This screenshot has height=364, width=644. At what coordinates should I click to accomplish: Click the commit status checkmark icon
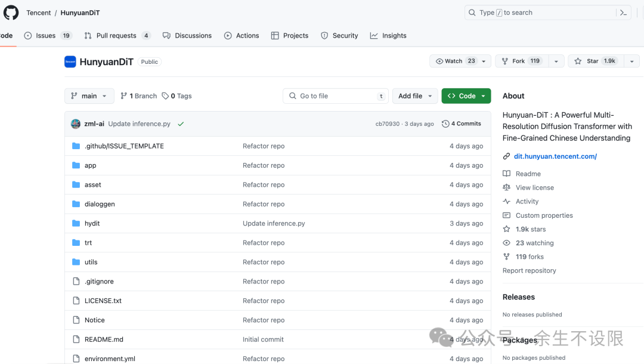181,124
